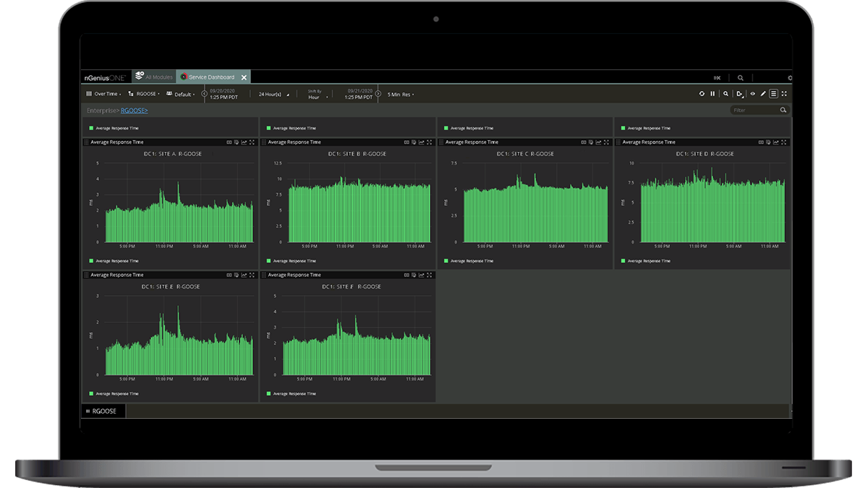868x488 pixels.
Task: Maximize the DC1 Site B widget
Action: [x=429, y=142]
